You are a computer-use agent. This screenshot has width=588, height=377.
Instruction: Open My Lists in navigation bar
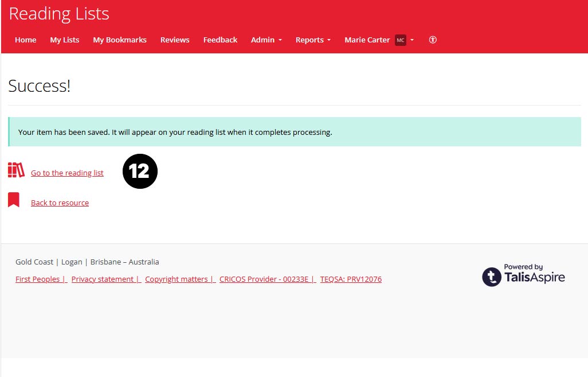point(65,40)
